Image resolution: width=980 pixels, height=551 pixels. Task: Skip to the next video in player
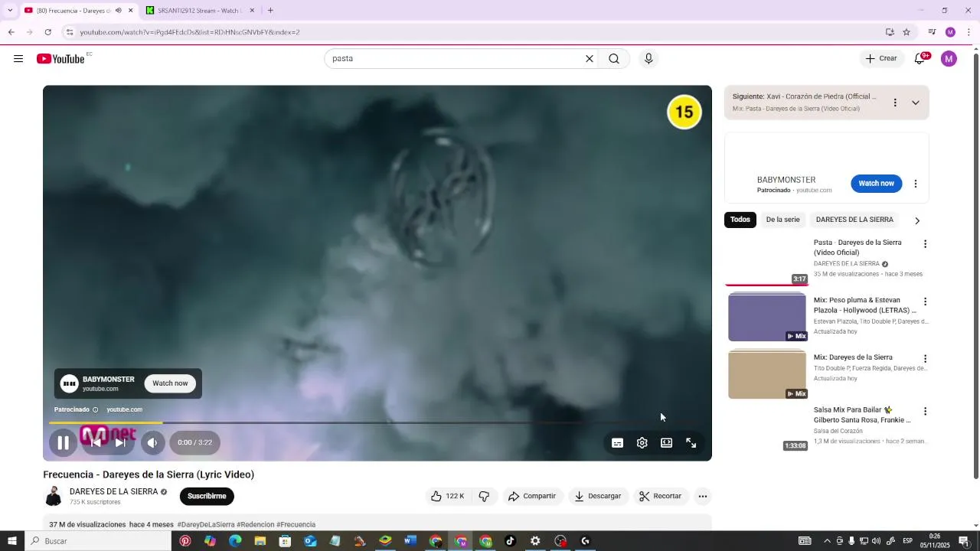click(x=120, y=442)
